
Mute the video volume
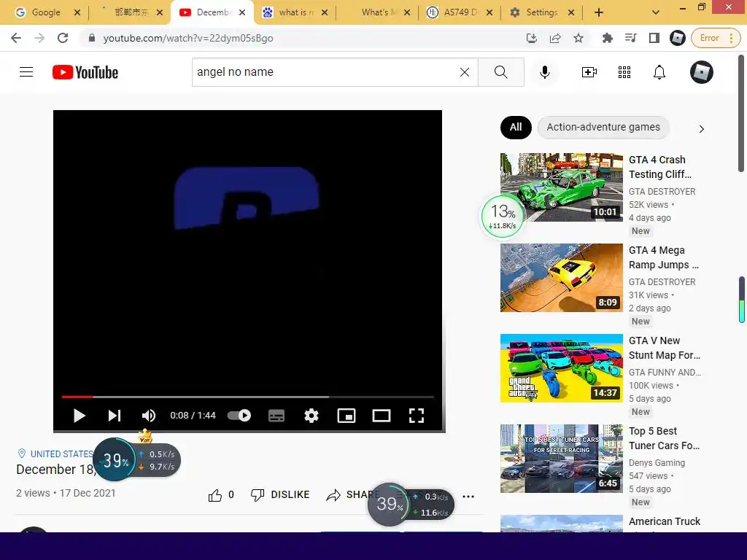pyautogui.click(x=149, y=416)
